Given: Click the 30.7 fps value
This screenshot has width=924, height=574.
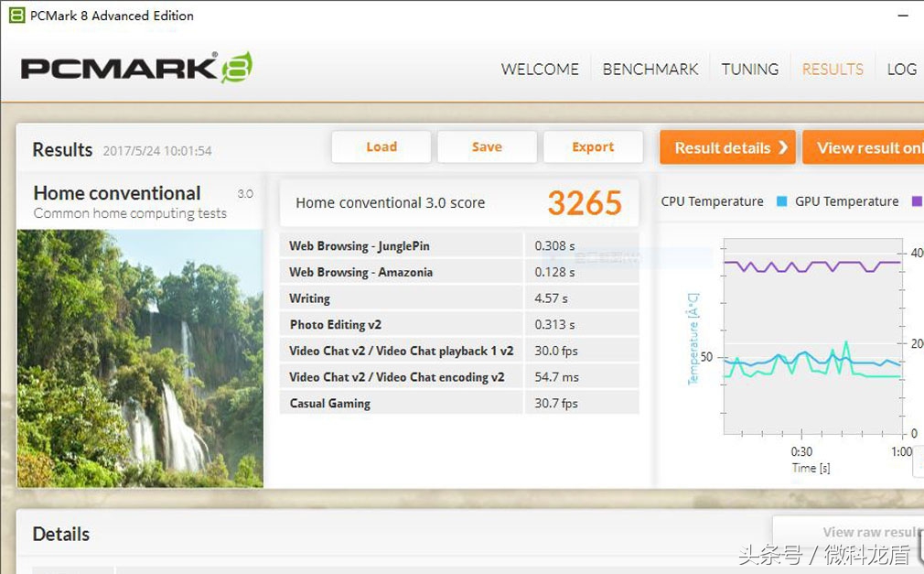Looking at the screenshot, I should (x=555, y=403).
